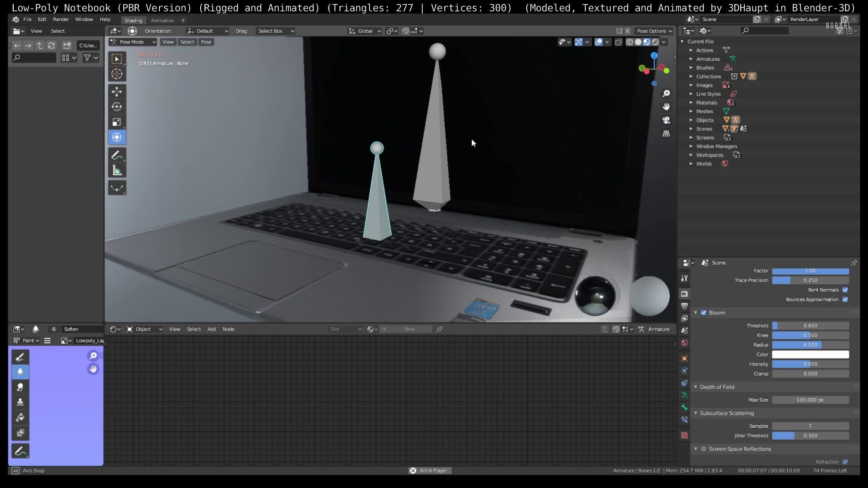
Task: Click the Bloom Color white swatch
Action: click(810, 354)
